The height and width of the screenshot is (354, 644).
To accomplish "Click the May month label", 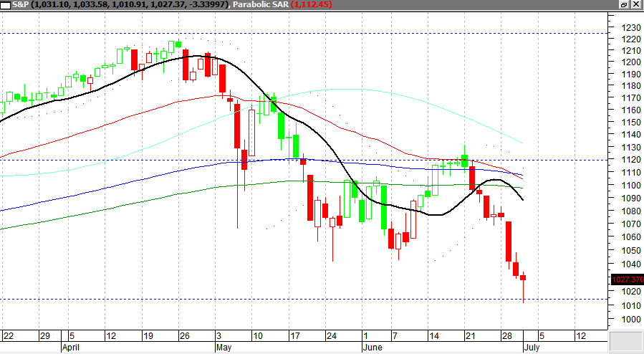I will coord(224,348).
